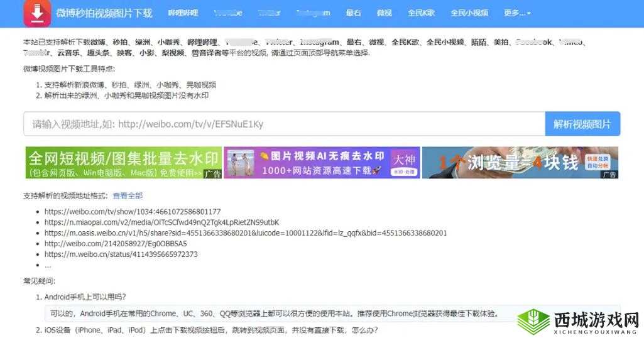644x338 pixels.
Task: Select the weibo.com/2142058927 URL example text
Action: click(x=116, y=244)
